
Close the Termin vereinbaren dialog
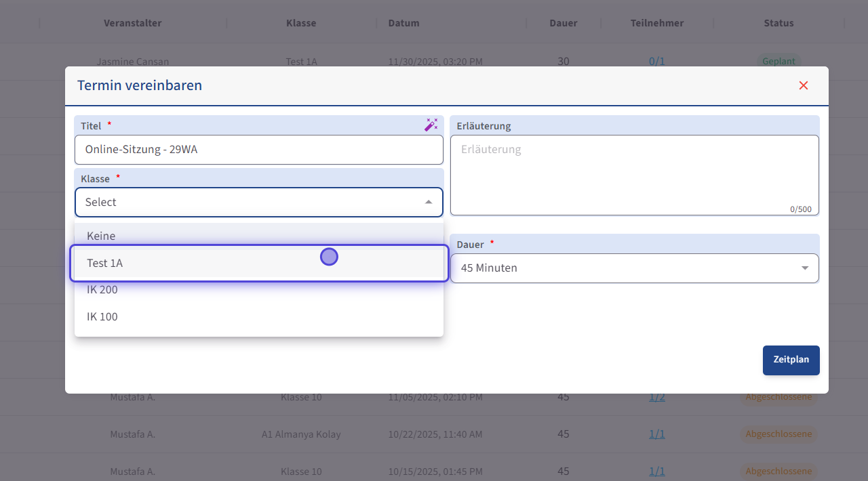pos(804,85)
